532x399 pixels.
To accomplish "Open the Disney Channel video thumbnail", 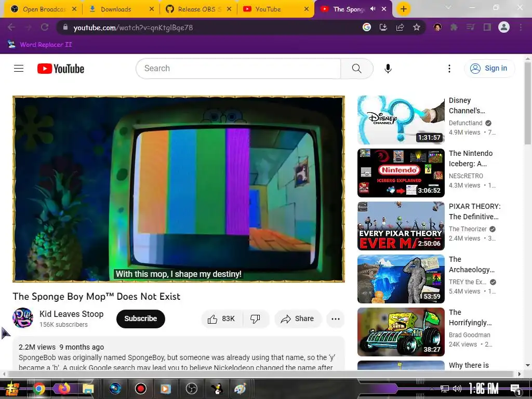I will point(401,120).
